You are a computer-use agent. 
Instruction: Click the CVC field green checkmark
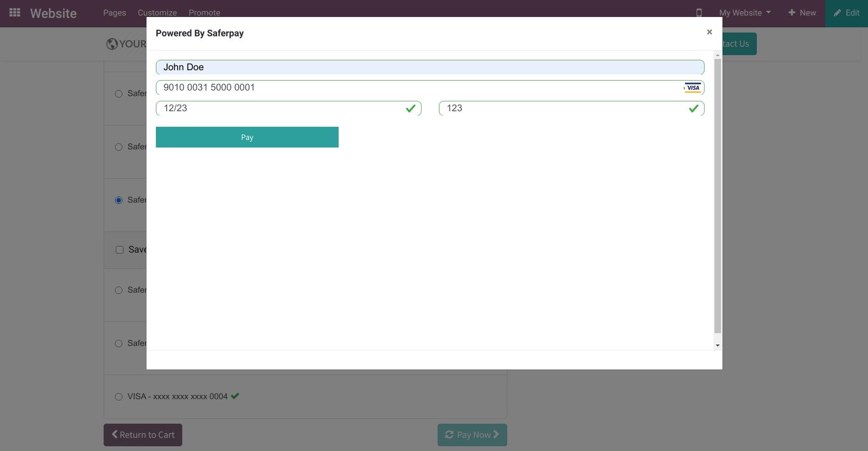click(693, 108)
